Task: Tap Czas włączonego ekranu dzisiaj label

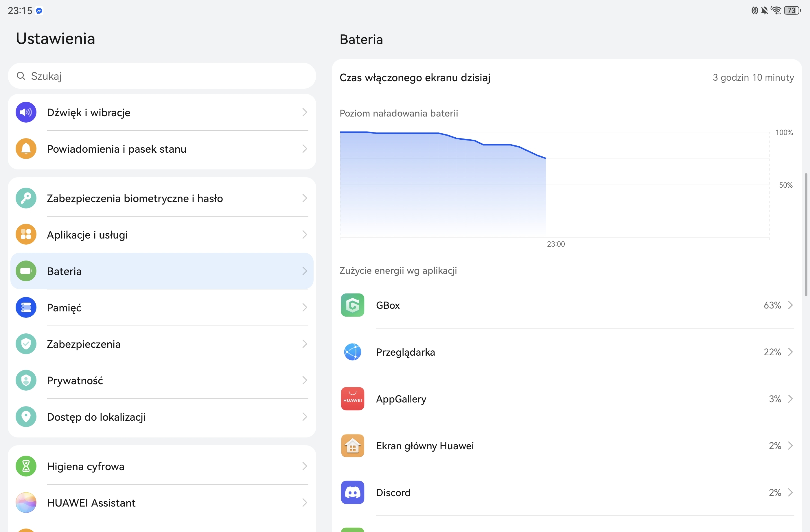Action: point(415,77)
